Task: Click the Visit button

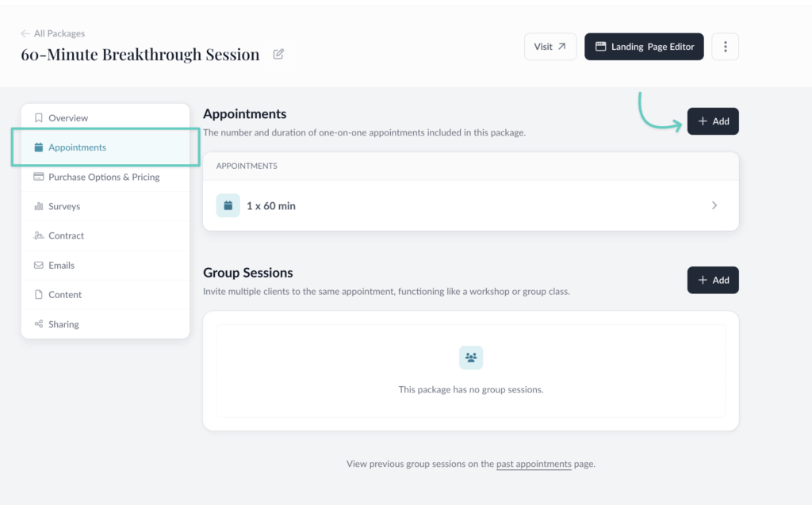Action: tap(550, 47)
